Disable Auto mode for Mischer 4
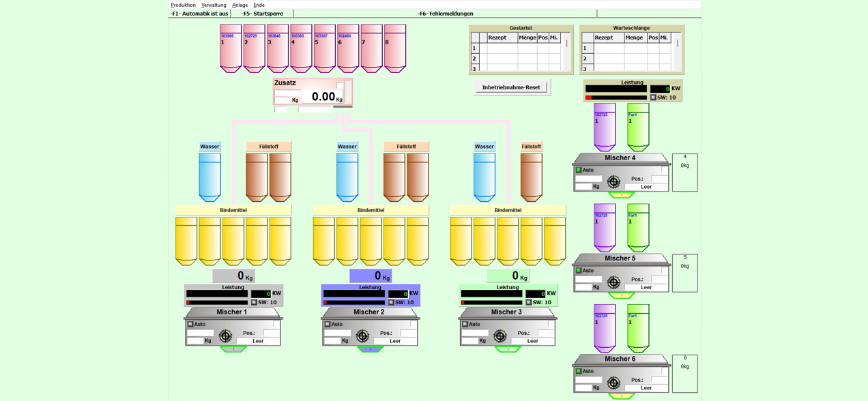 click(x=579, y=170)
